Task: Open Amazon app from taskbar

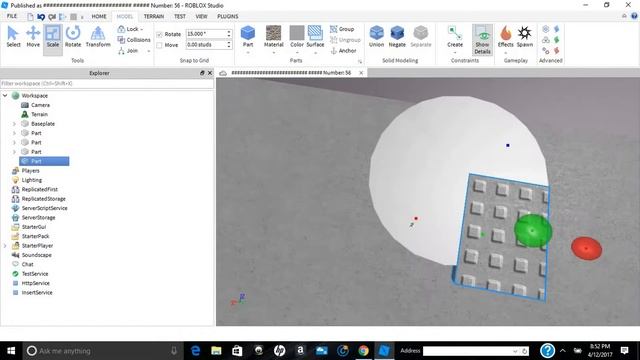Action: pos(300,351)
